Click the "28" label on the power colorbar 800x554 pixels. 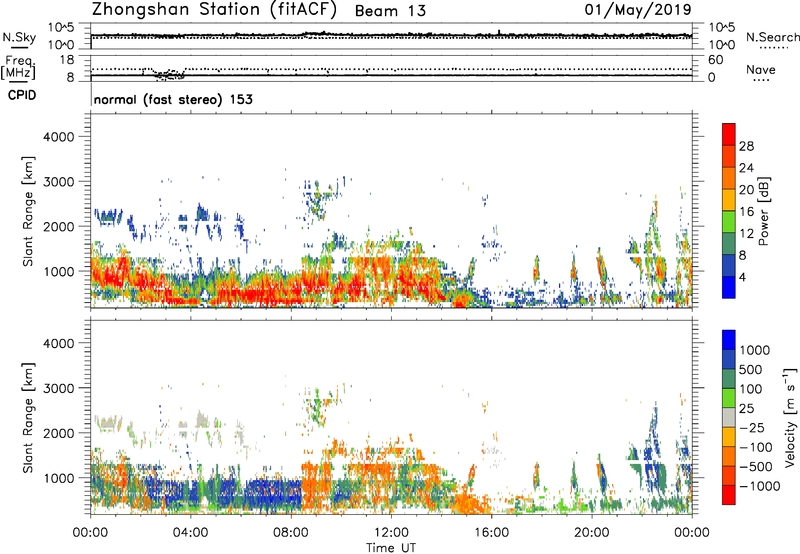(x=746, y=146)
